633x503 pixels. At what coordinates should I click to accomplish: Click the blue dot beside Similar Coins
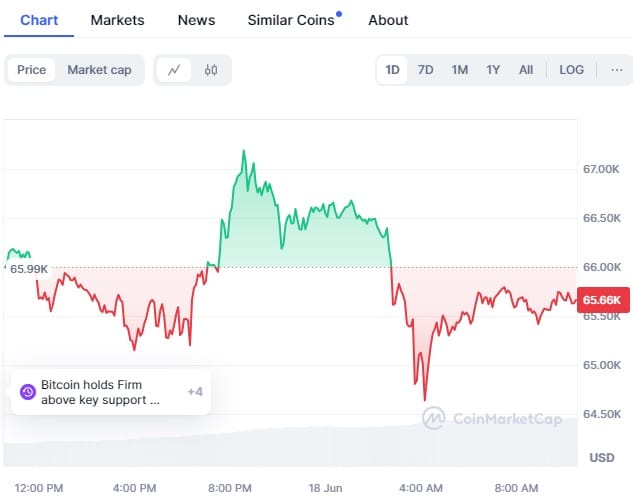(339, 14)
